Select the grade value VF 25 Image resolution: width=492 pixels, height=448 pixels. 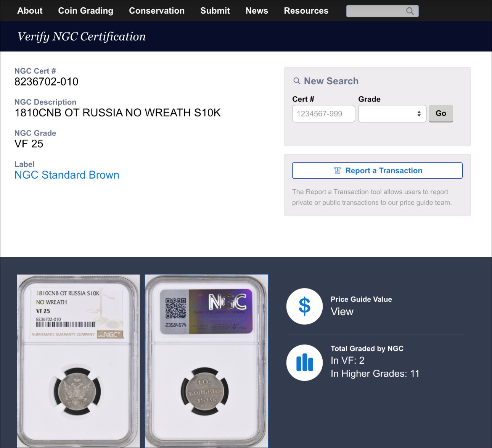[29, 144]
